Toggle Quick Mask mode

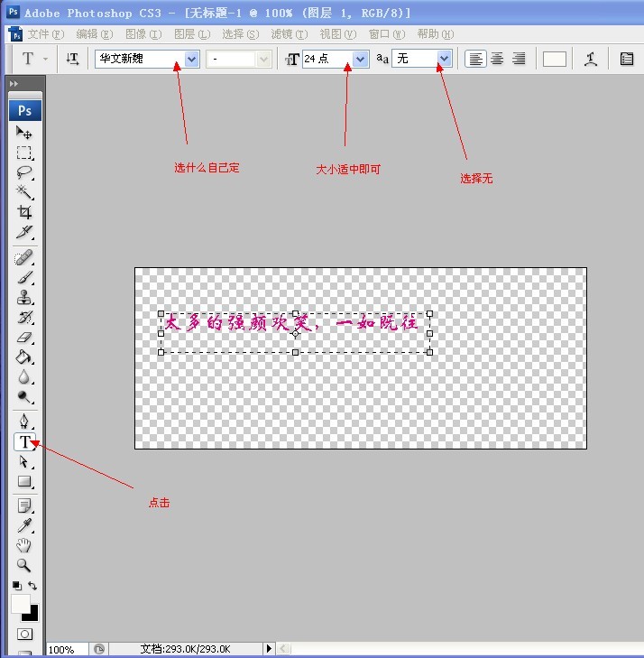[24, 634]
